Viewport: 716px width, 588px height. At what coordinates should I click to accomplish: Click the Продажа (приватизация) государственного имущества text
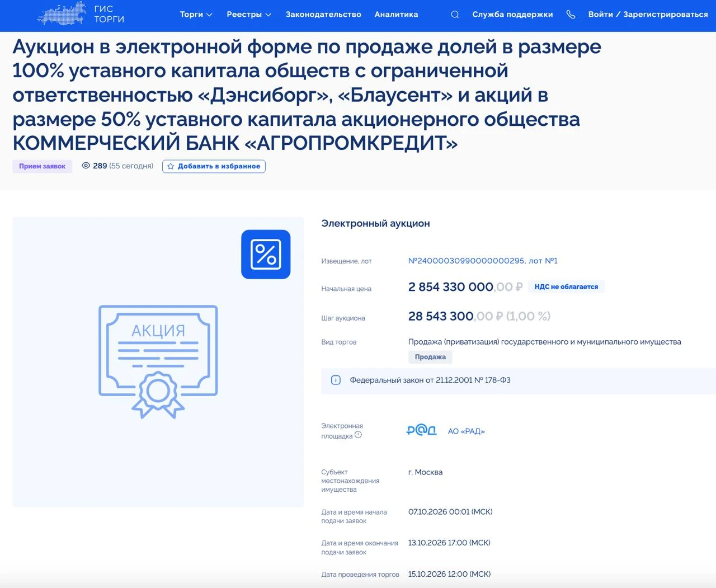point(545,342)
